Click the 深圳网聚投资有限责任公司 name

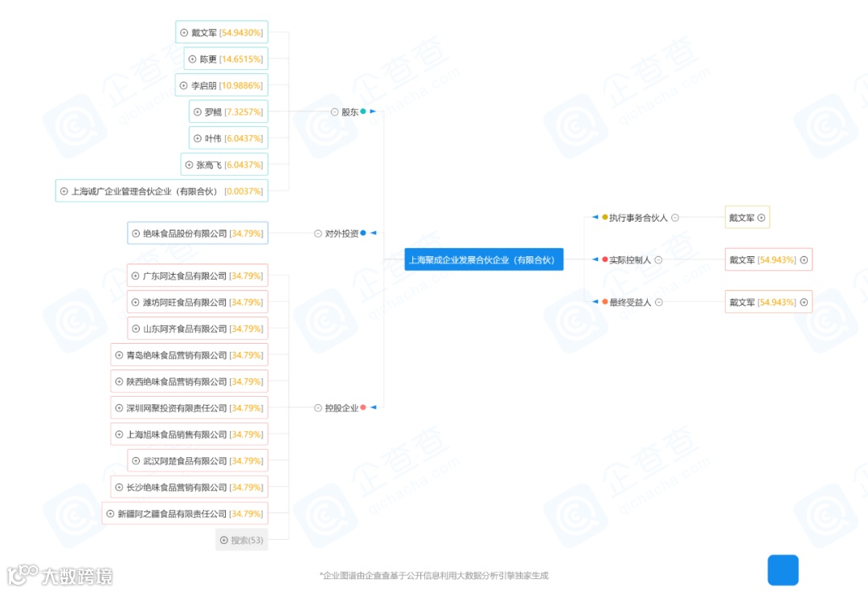click(x=177, y=408)
